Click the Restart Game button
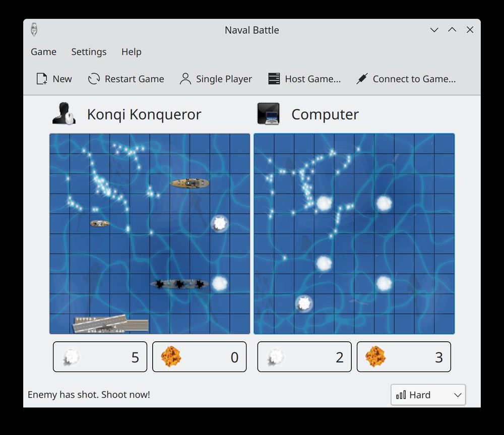The height and width of the screenshot is (435, 504). pos(125,79)
